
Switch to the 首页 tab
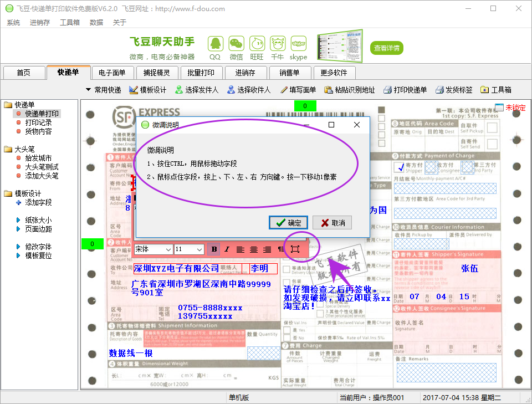click(24, 73)
